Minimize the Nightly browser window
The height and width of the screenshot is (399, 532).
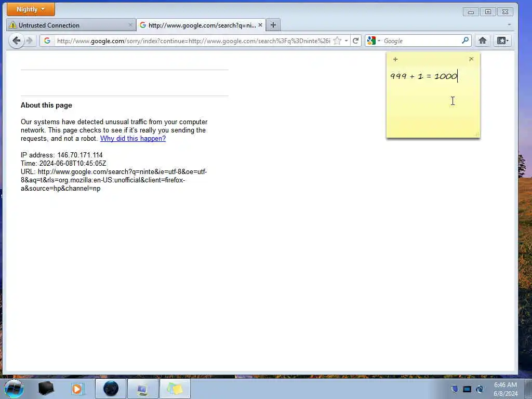coord(471,12)
